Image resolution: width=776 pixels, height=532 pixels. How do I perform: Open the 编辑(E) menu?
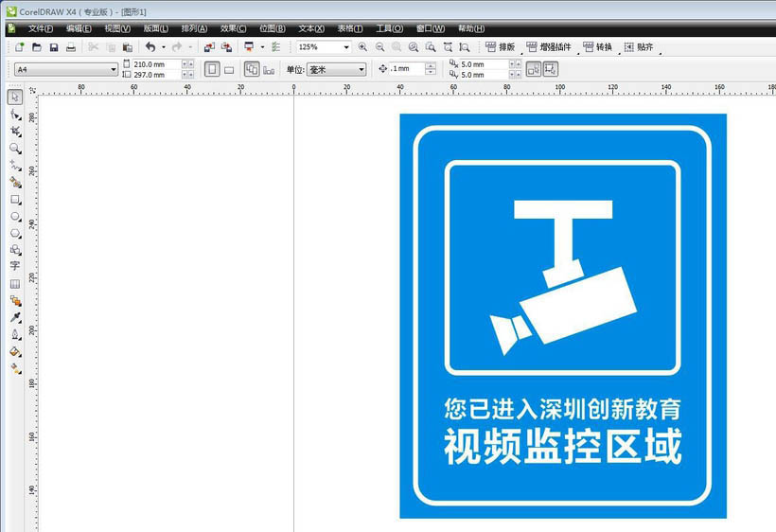[x=79, y=28]
